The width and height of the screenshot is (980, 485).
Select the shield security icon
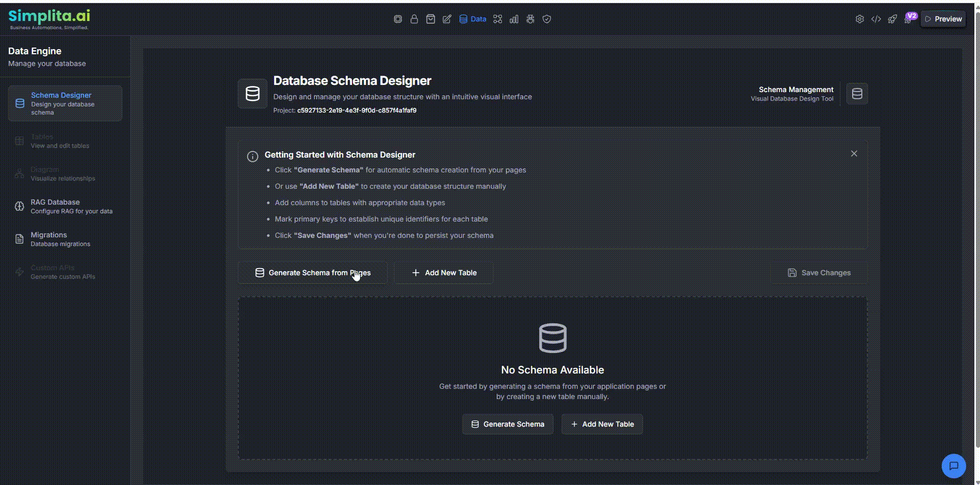coord(546,19)
